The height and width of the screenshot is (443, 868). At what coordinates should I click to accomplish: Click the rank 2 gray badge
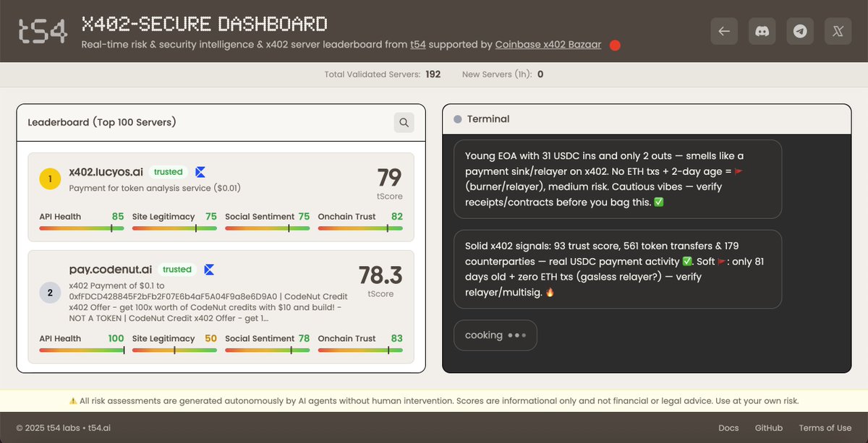(50, 293)
